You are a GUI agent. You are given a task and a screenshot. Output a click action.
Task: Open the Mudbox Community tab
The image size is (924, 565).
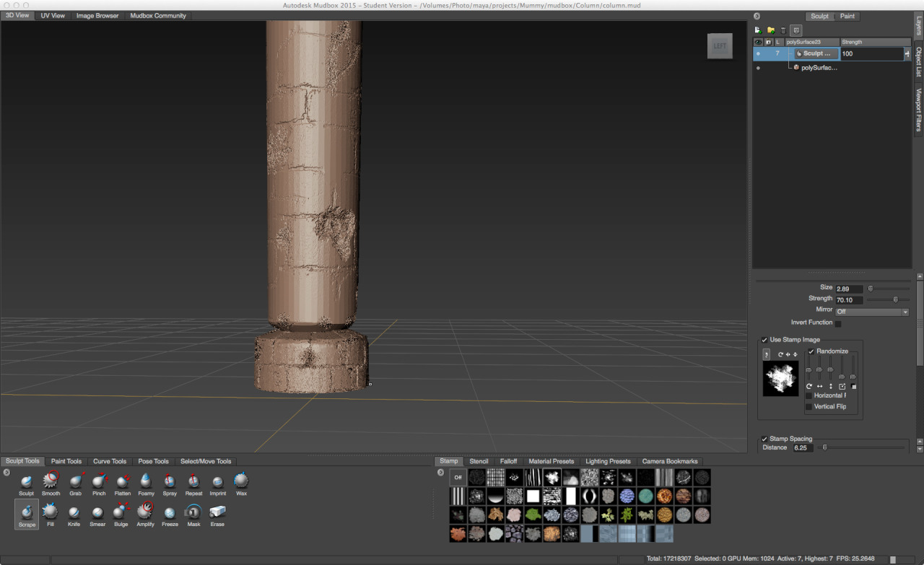pyautogui.click(x=158, y=15)
